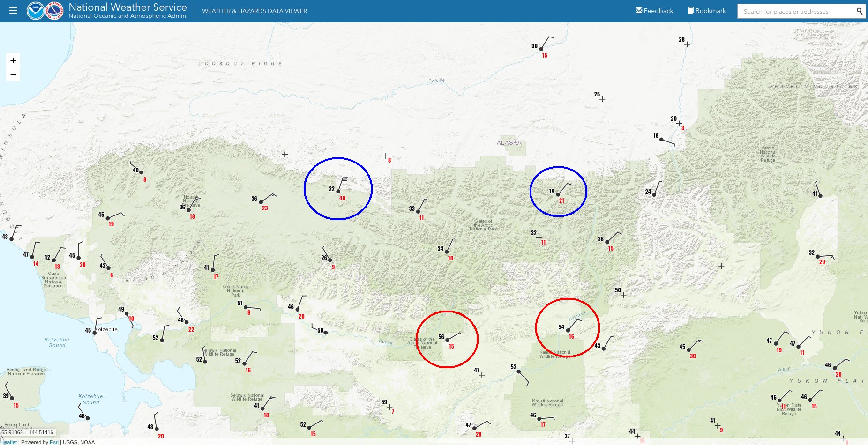Click the Weather & Hazards Data Viewer title
The height and width of the screenshot is (445, 868).
click(254, 10)
